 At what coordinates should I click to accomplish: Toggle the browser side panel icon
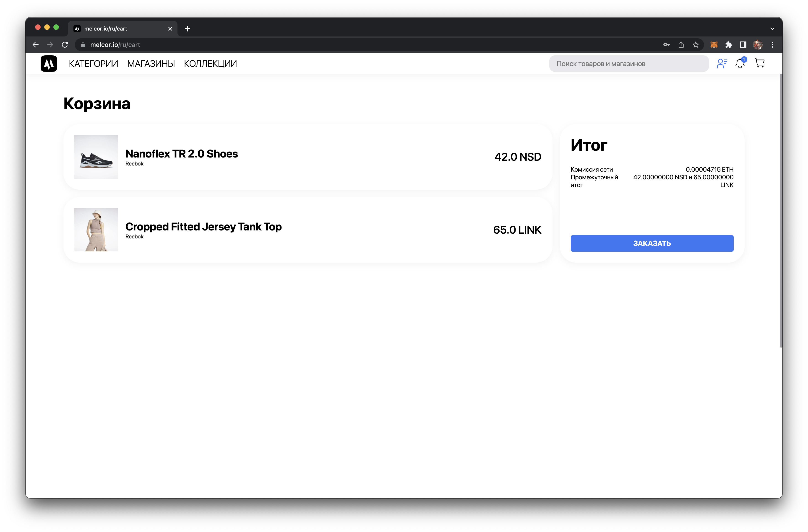pos(743,45)
